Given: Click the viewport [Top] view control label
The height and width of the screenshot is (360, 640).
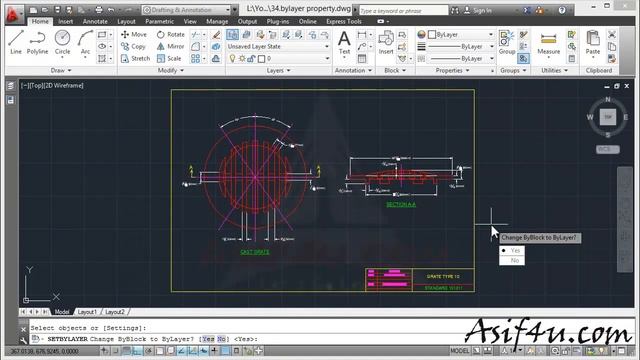Looking at the screenshot, I should [x=35, y=85].
